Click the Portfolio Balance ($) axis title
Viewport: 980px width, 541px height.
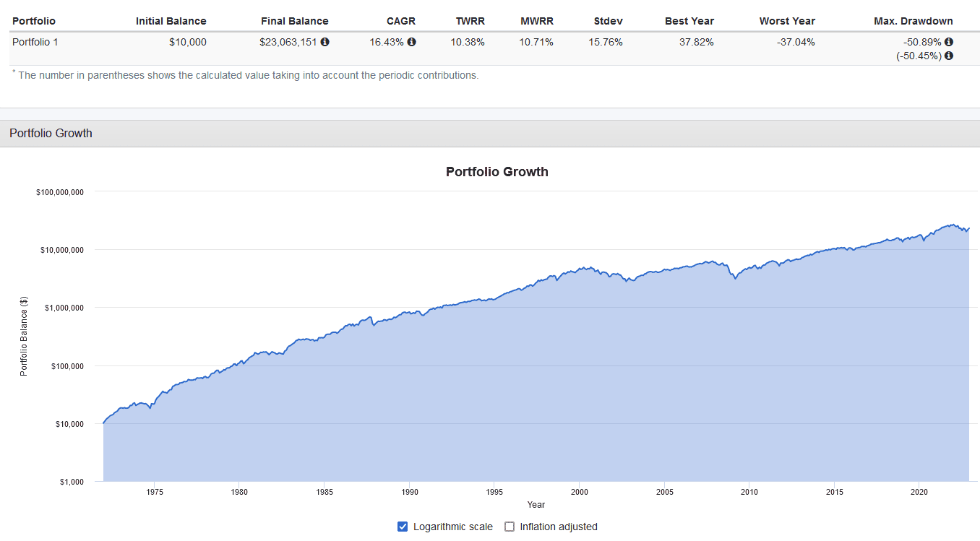pyautogui.click(x=24, y=336)
